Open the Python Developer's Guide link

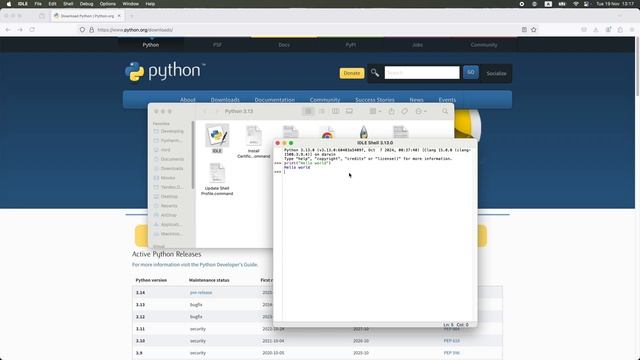click(229, 264)
